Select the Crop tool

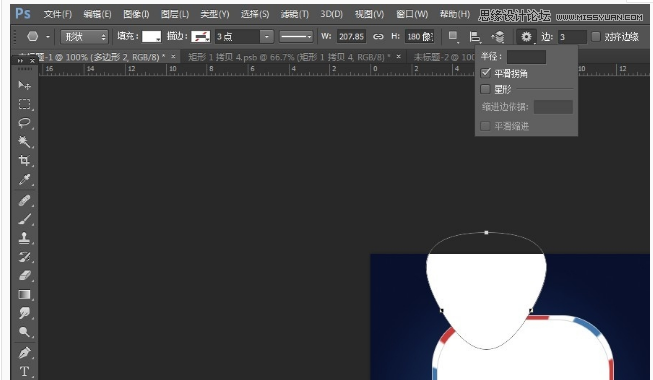(24, 160)
